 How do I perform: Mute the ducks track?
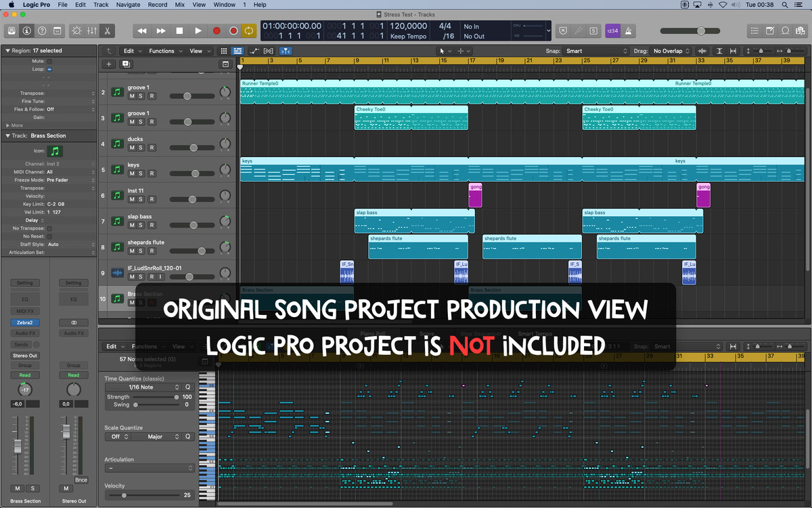point(133,148)
